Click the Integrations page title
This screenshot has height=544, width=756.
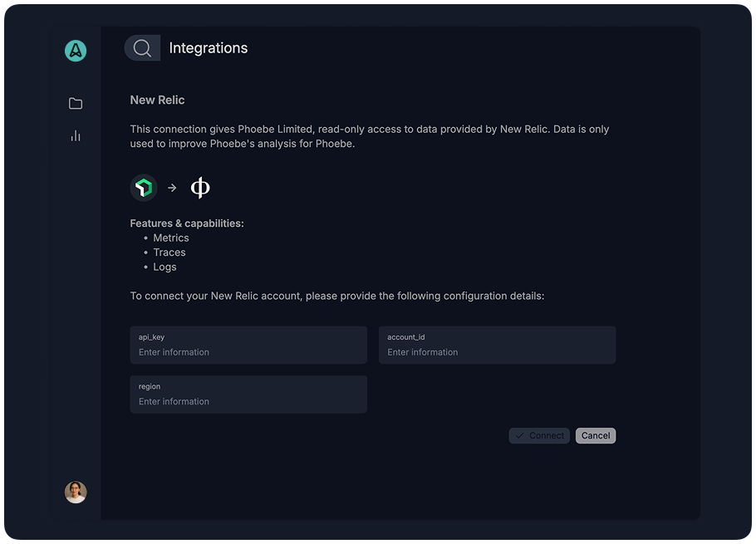[x=209, y=47]
